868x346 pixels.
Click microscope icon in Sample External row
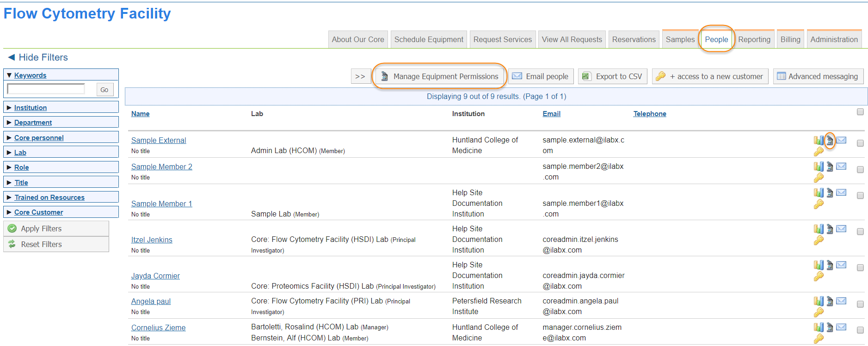point(830,140)
